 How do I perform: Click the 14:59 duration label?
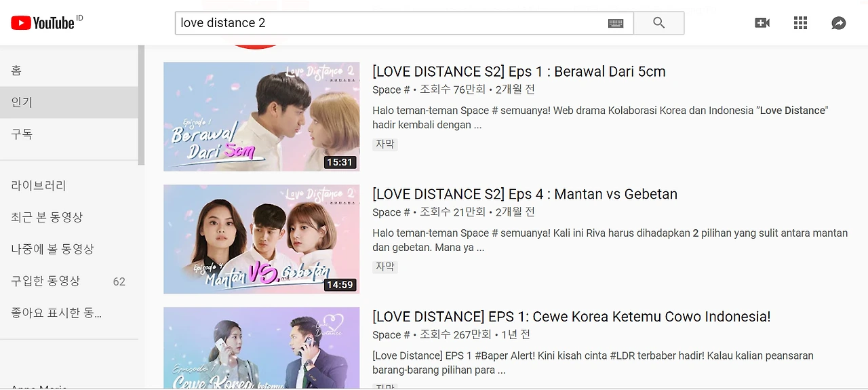(340, 285)
